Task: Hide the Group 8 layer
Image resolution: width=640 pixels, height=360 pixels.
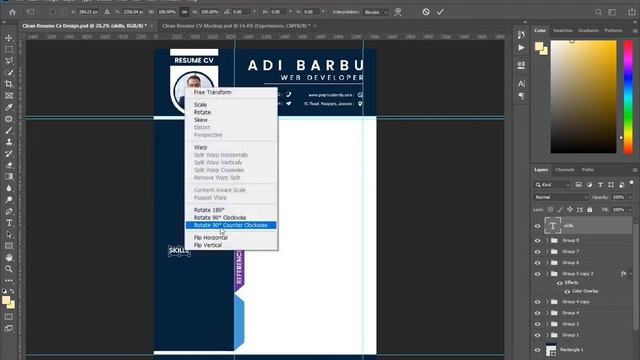Action: coord(538,240)
